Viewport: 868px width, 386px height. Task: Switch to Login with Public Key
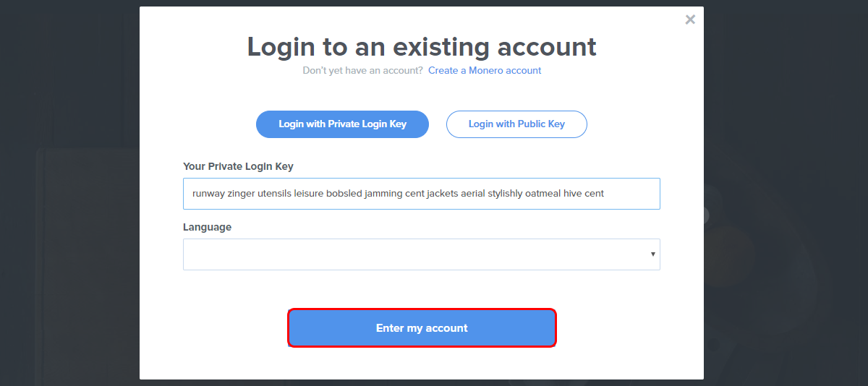(516, 124)
